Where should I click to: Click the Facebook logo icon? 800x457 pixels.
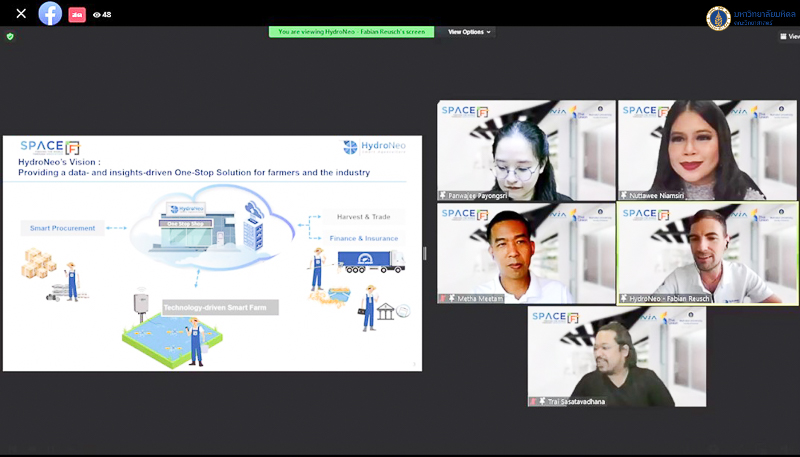50,14
